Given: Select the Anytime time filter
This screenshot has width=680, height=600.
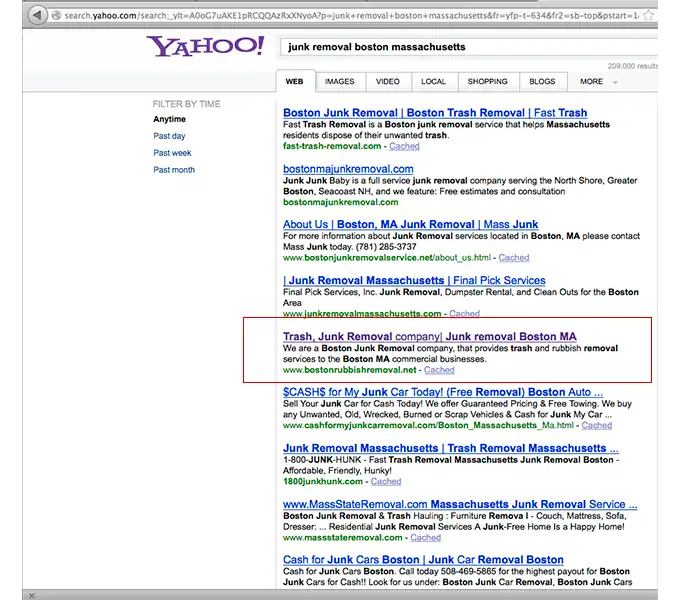Looking at the screenshot, I should pos(169,119).
